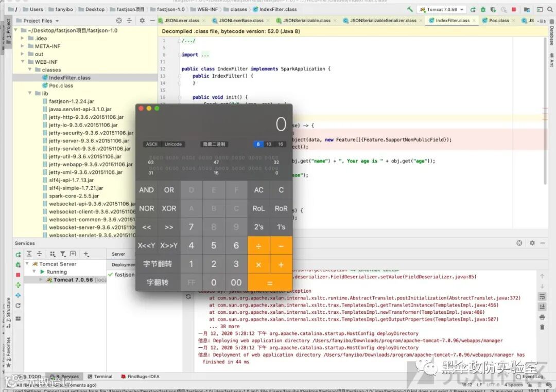Click the equals button in Calculator

270,283
